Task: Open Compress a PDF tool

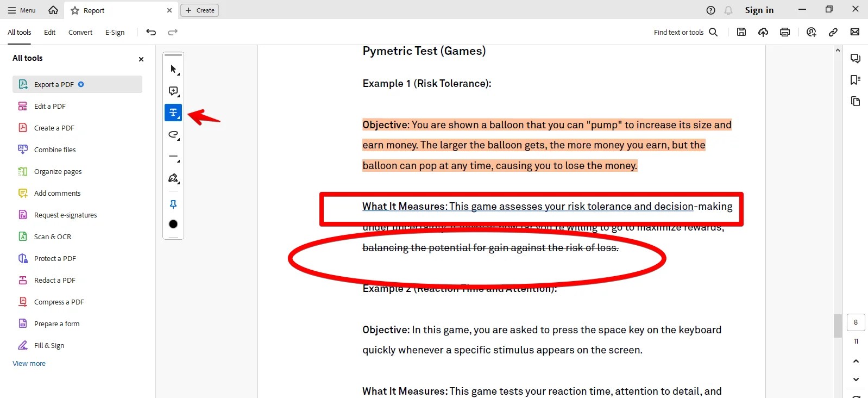Action: tap(77, 302)
